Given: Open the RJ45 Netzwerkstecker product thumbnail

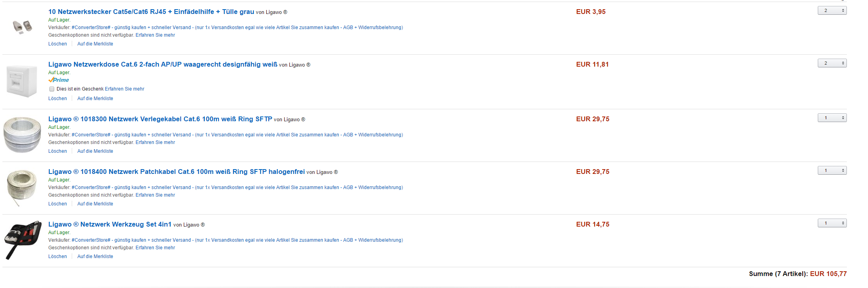Looking at the screenshot, I should click(22, 27).
